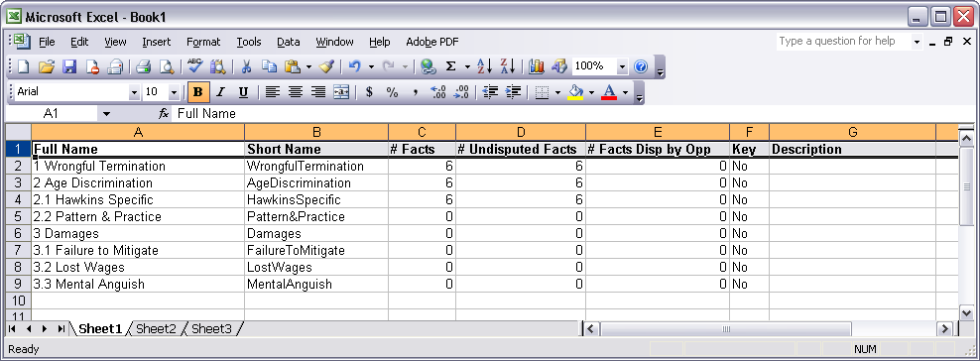Click the Merge and Center icon
The height and width of the screenshot is (361, 980).
point(341,92)
